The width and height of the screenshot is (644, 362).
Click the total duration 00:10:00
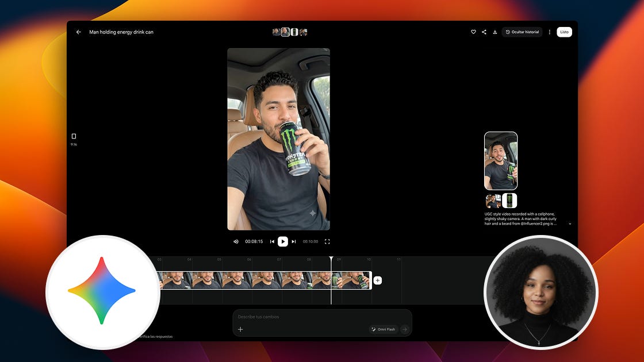[x=310, y=242]
